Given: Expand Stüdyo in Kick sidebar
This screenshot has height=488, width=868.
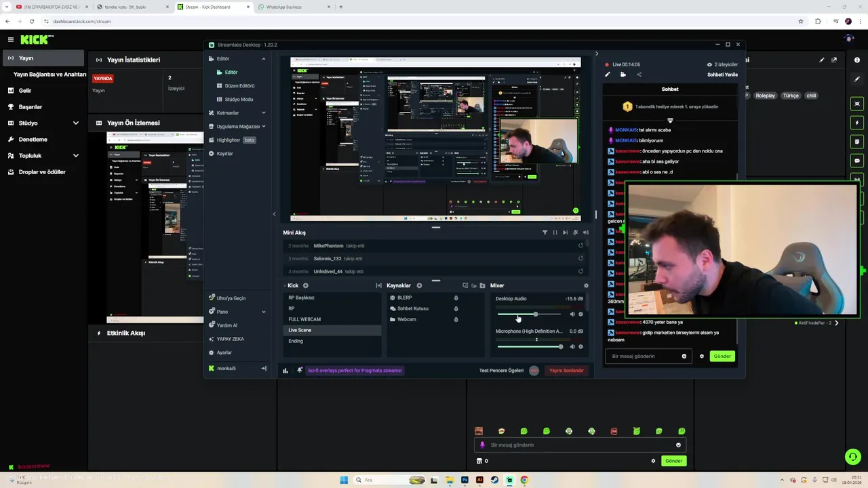Looking at the screenshot, I should click(75, 123).
